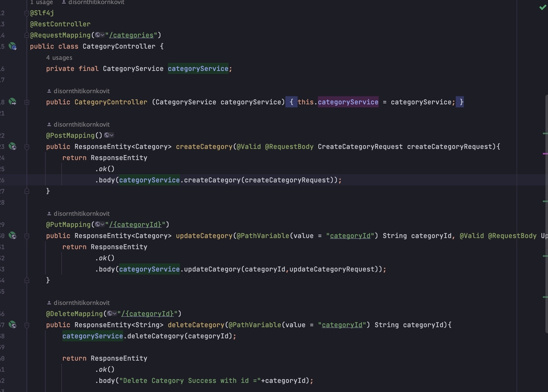548x392 pixels.
Task: Click the vertical scrollbar thumb on the right edge
Action: [x=546, y=213]
